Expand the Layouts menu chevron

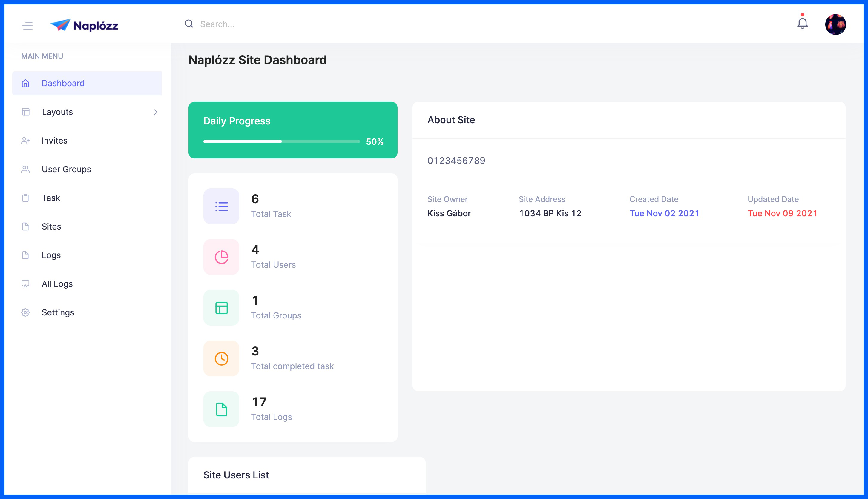click(x=155, y=112)
